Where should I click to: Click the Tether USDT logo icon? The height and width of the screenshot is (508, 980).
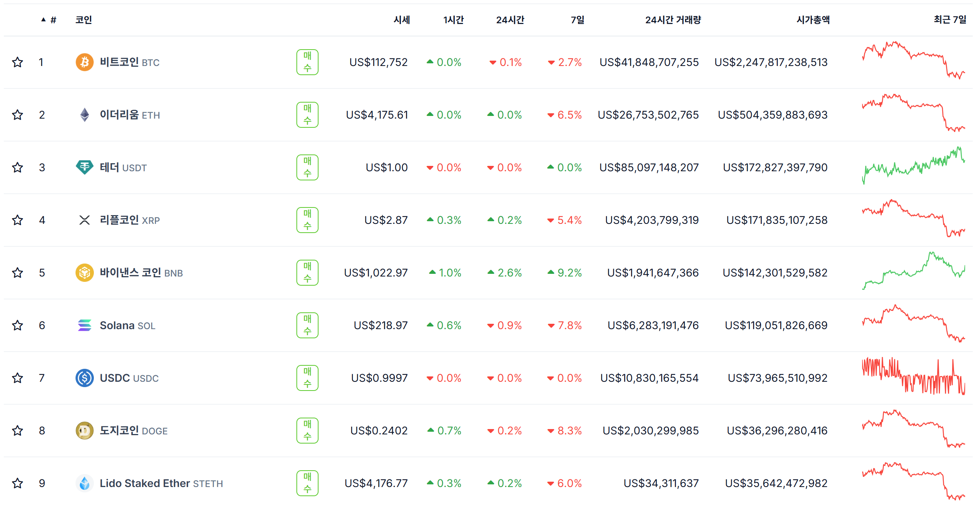click(x=85, y=167)
